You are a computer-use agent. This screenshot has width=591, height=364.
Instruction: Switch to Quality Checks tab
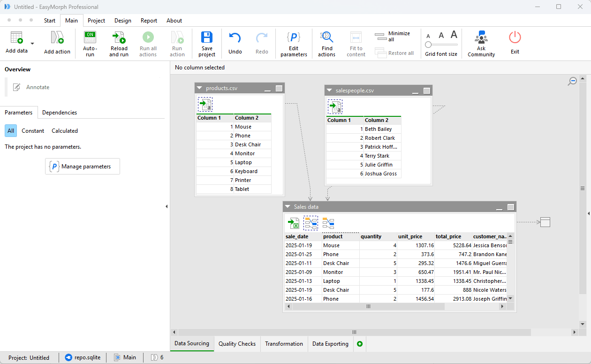coord(237,344)
